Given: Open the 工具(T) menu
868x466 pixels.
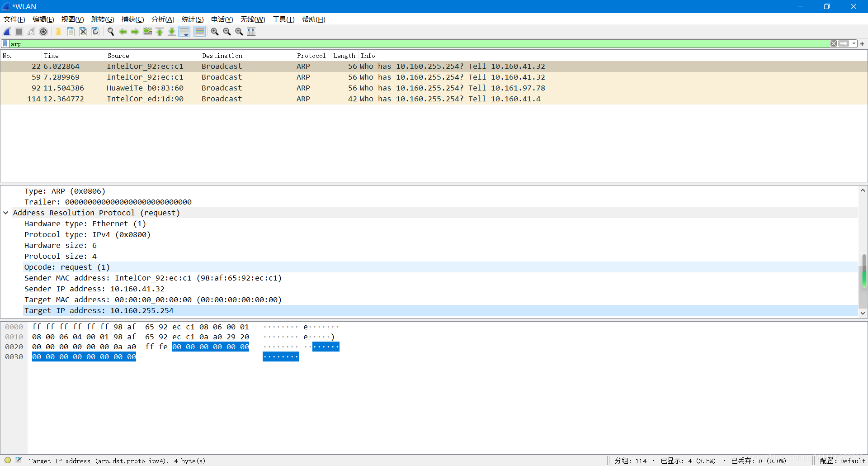Looking at the screenshot, I should tap(283, 19).
